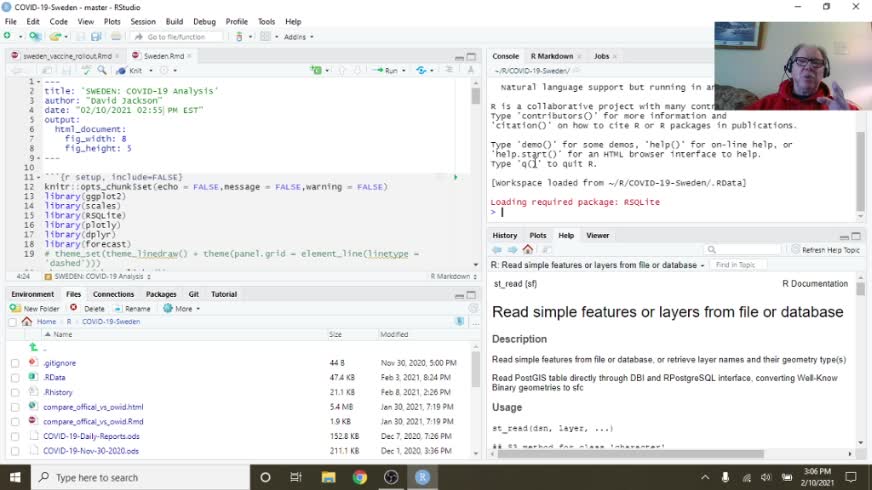Go up to parent directory arrow icon
The width and height of the screenshot is (872, 490).
coord(33,348)
